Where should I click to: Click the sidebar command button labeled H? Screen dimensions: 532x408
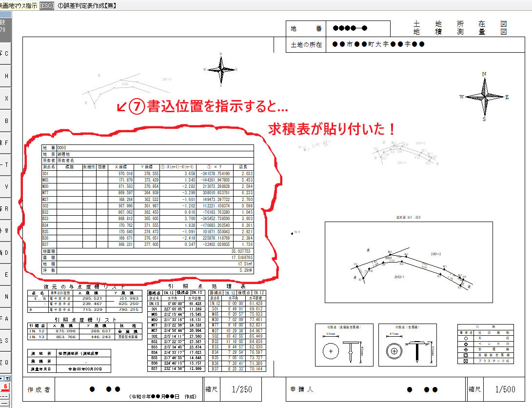pyautogui.click(x=5, y=76)
